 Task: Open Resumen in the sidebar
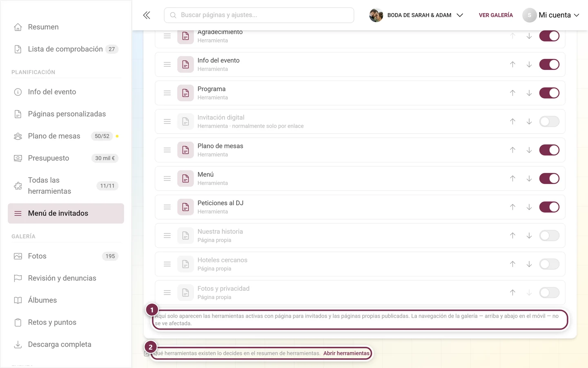(x=66, y=27)
